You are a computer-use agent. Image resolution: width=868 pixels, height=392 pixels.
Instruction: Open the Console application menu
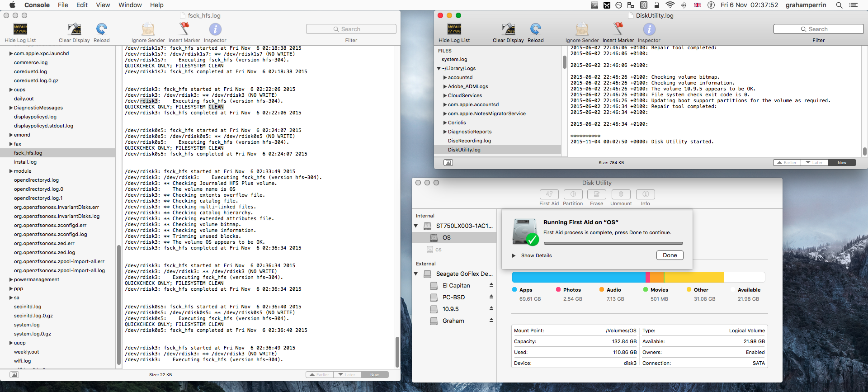(37, 5)
